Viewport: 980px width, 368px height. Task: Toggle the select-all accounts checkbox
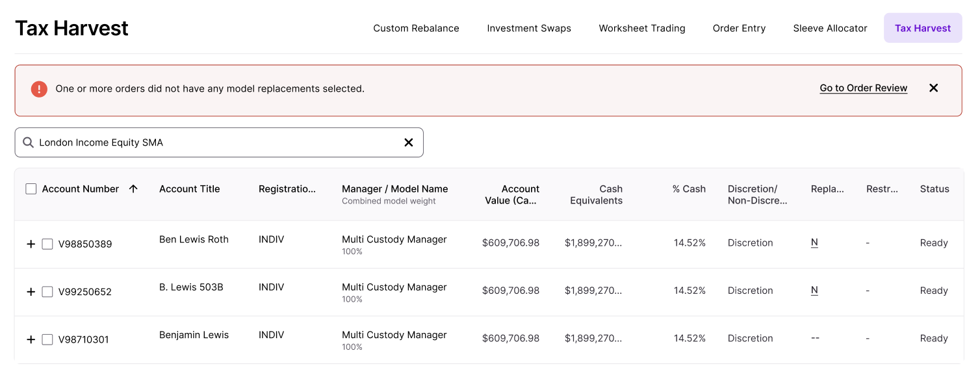pyautogui.click(x=31, y=189)
